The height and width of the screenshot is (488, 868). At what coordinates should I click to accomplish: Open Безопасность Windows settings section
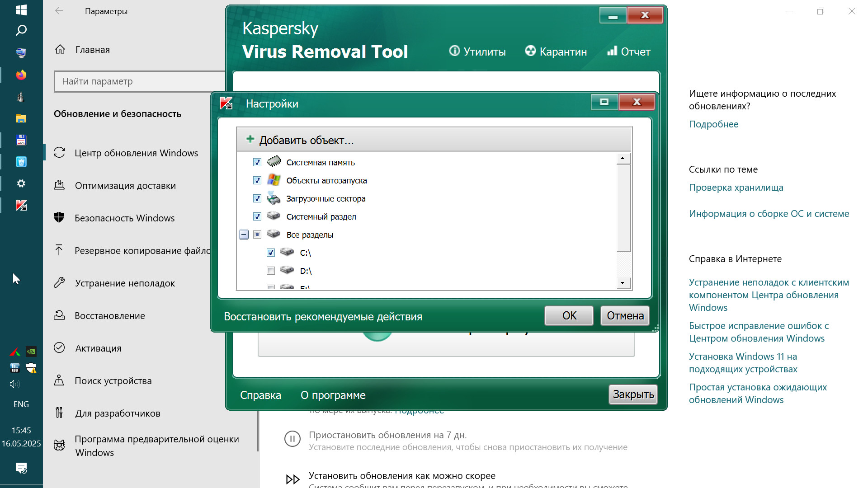[124, 218]
